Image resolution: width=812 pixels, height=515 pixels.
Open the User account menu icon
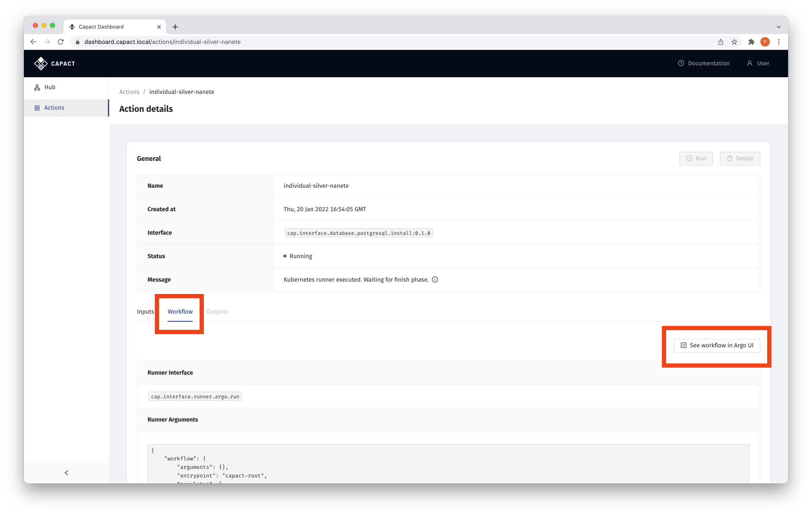tap(750, 63)
